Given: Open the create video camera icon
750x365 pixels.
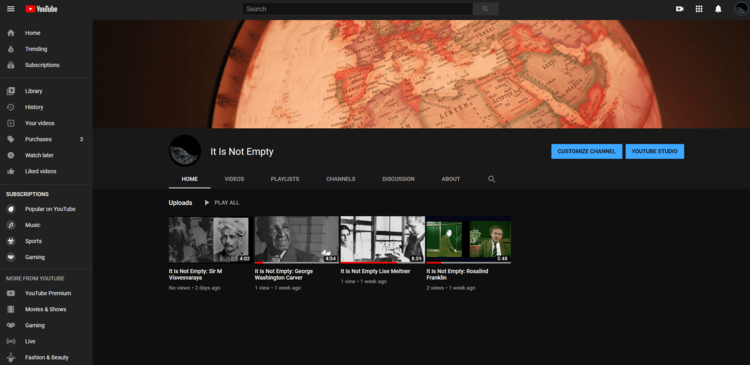Looking at the screenshot, I should [x=679, y=9].
